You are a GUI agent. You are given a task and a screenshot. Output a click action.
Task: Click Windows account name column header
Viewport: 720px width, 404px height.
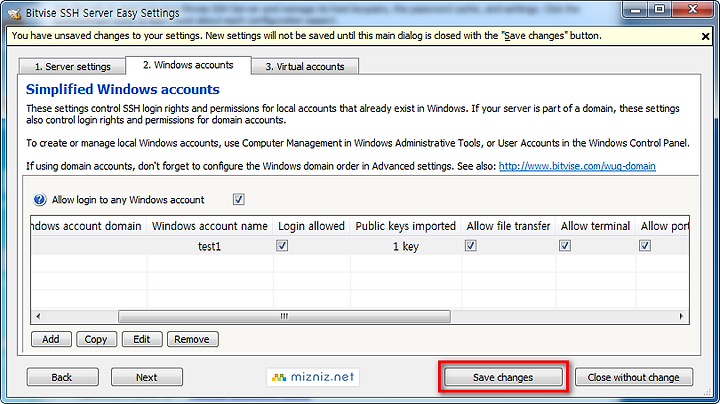tap(209, 226)
